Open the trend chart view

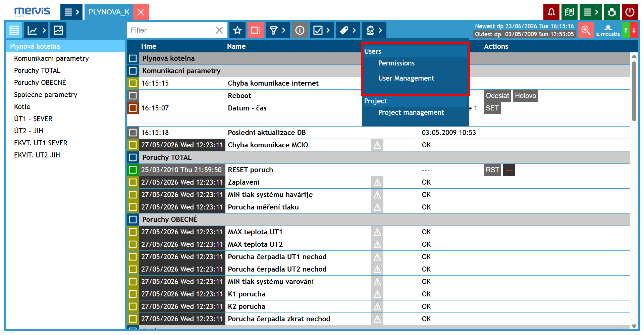(32, 30)
